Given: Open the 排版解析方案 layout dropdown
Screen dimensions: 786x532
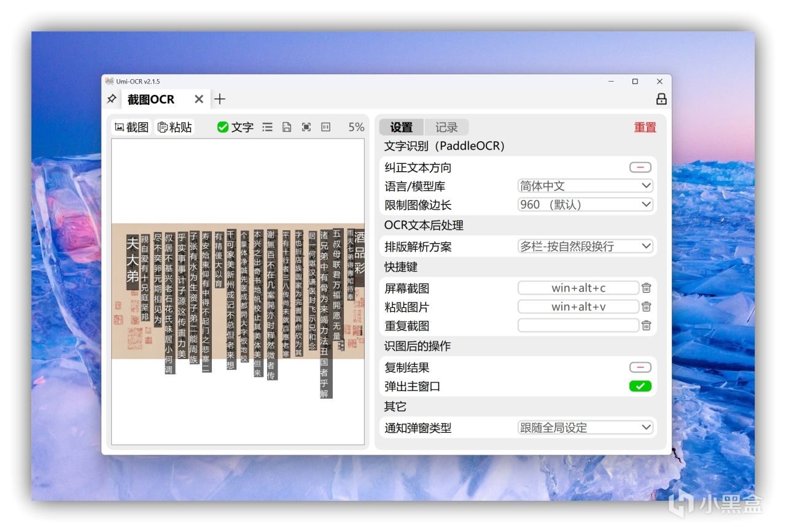Looking at the screenshot, I should pyautogui.click(x=584, y=245).
